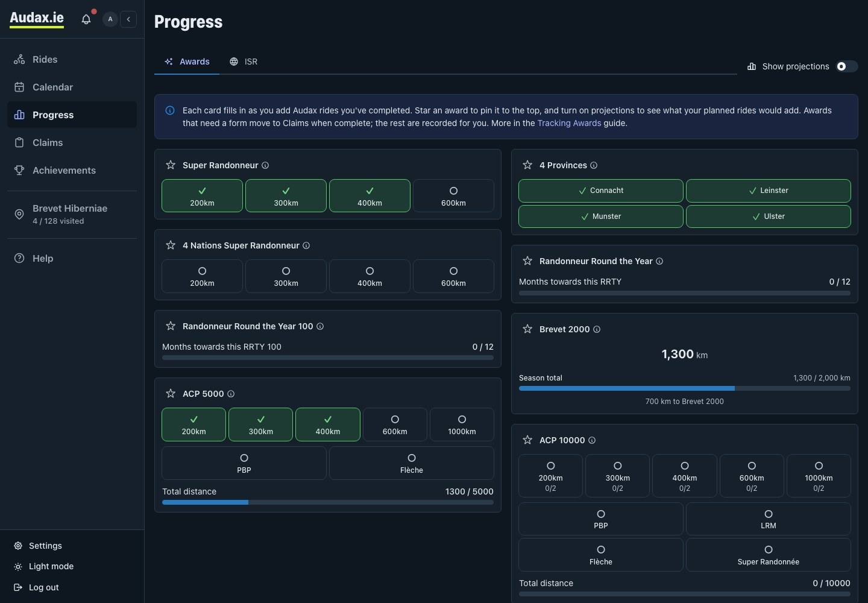Image resolution: width=868 pixels, height=603 pixels.
Task: Show info for 4 Nations Super Randonneur
Action: 306,245
